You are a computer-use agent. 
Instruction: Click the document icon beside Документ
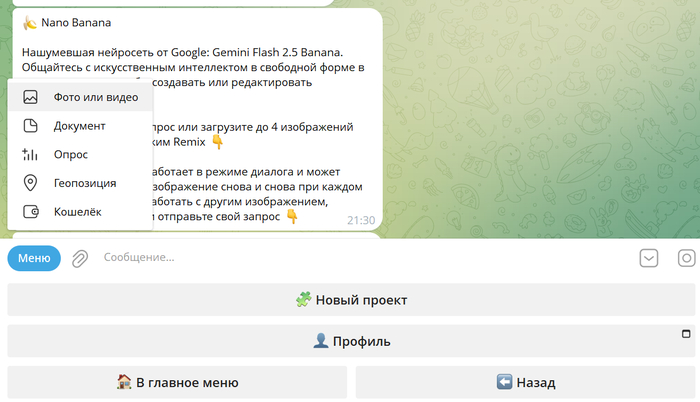tap(30, 126)
